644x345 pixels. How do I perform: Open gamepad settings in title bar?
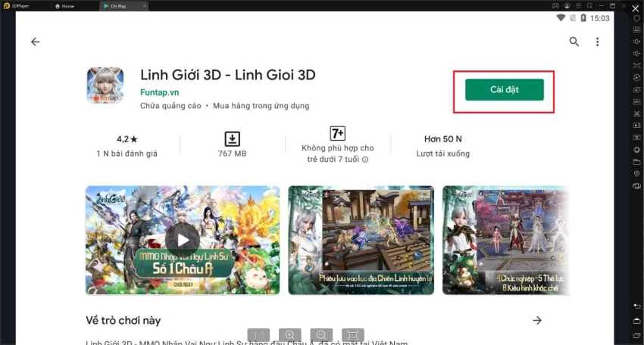point(555,6)
